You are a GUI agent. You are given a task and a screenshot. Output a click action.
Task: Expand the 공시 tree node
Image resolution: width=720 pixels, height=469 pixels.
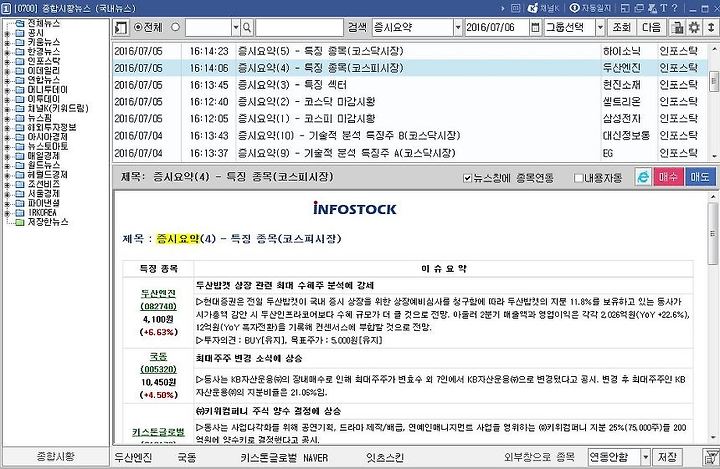(x=7, y=33)
